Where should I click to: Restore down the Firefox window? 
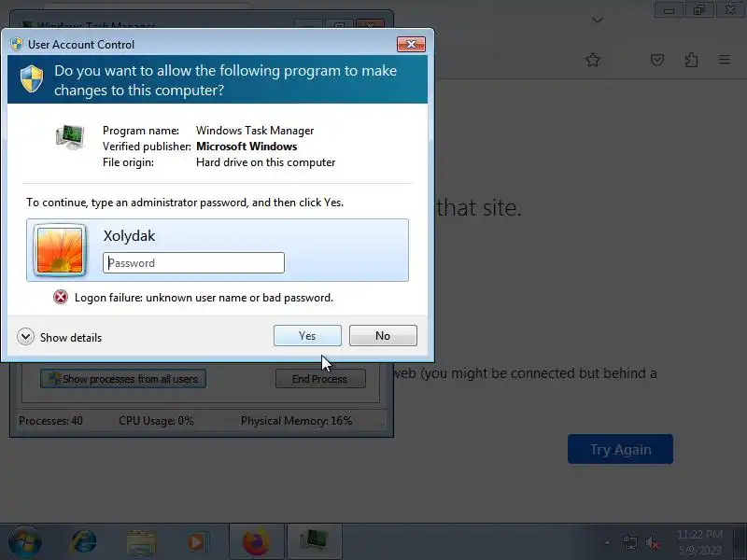tap(699, 10)
